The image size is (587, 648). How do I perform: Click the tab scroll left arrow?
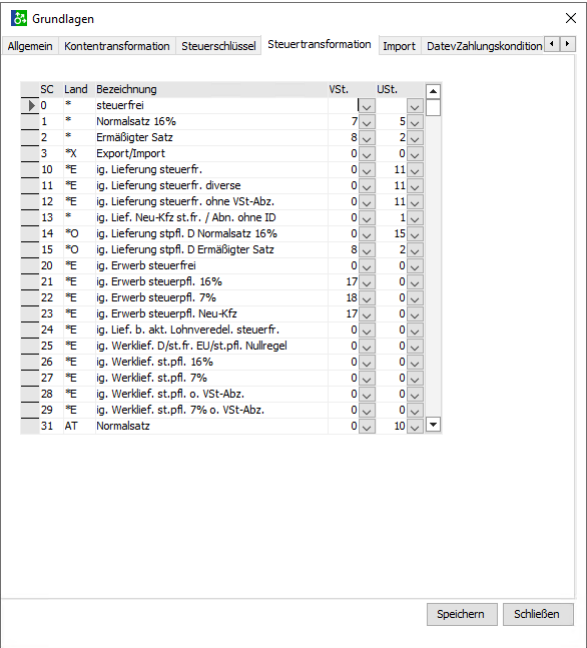click(552, 43)
